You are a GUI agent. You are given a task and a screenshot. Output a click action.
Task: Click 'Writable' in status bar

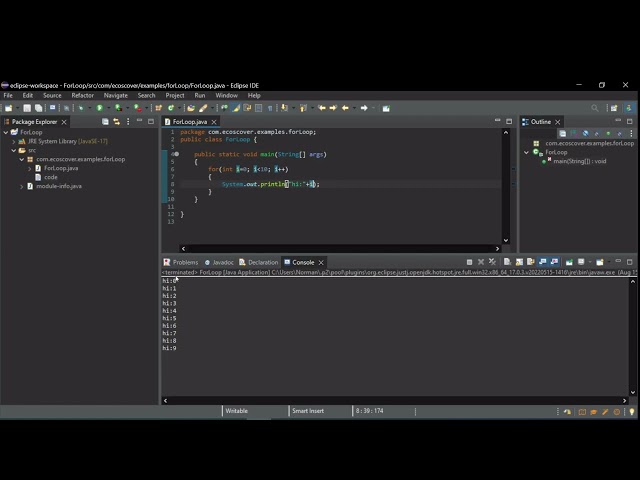pyautogui.click(x=236, y=411)
